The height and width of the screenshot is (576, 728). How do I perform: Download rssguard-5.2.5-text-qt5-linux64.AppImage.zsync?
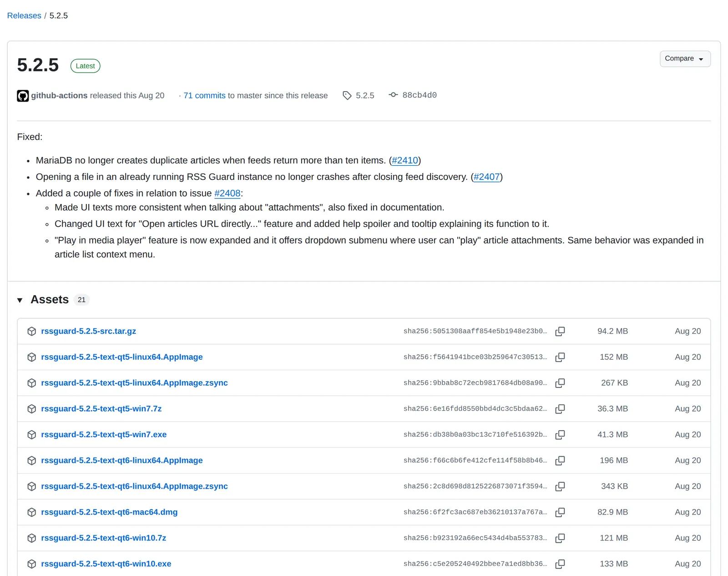click(x=134, y=383)
